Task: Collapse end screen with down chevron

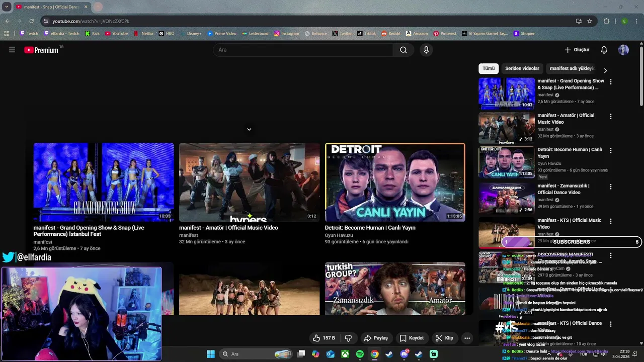Action: (x=249, y=129)
